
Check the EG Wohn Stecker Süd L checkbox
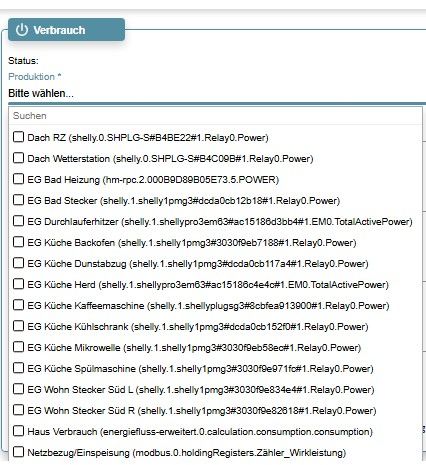click(x=18, y=389)
